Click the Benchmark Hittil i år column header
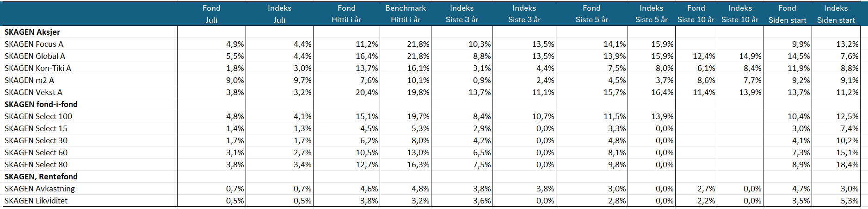868x209 pixels. 405,14
